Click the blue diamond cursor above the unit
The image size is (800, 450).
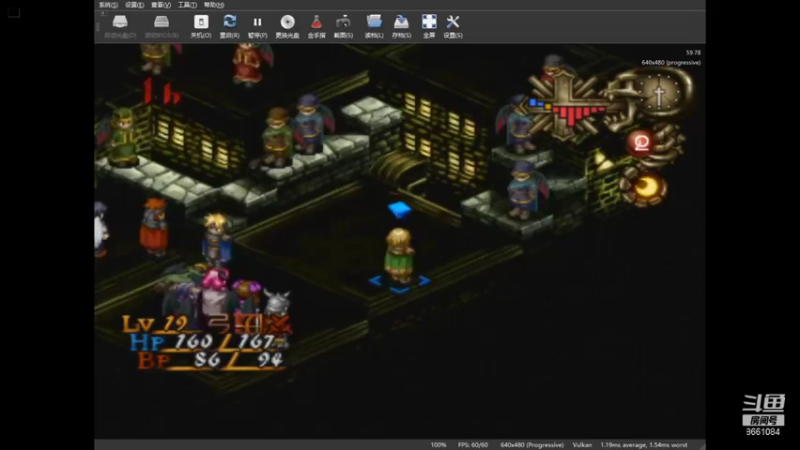tap(399, 209)
